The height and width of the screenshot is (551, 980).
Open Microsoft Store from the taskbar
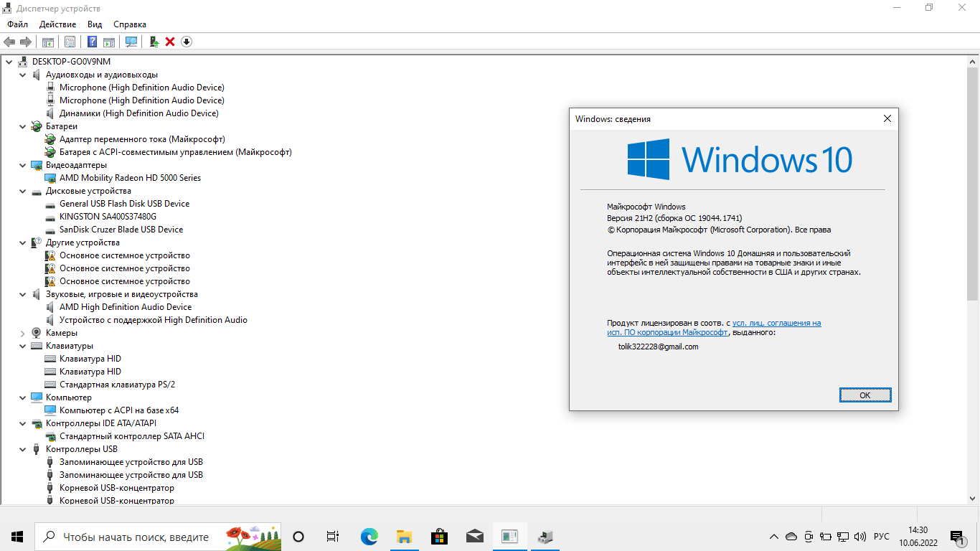439,537
